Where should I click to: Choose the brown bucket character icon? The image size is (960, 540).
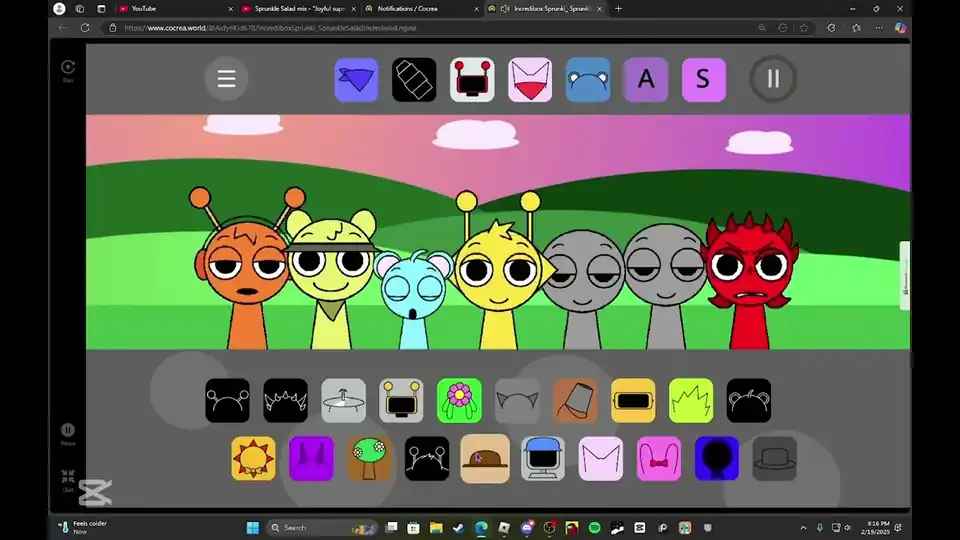pos(575,400)
